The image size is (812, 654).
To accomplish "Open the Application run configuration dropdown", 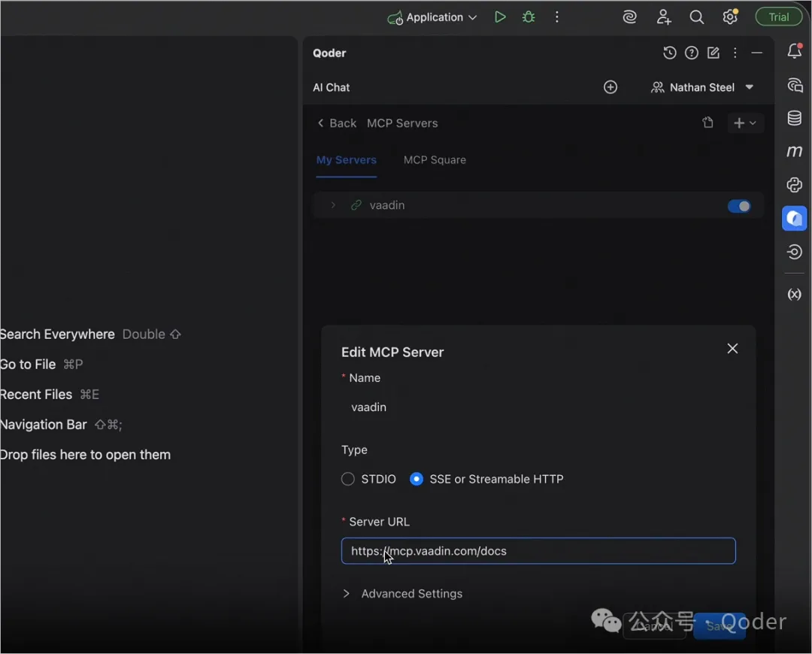I will (432, 17).
